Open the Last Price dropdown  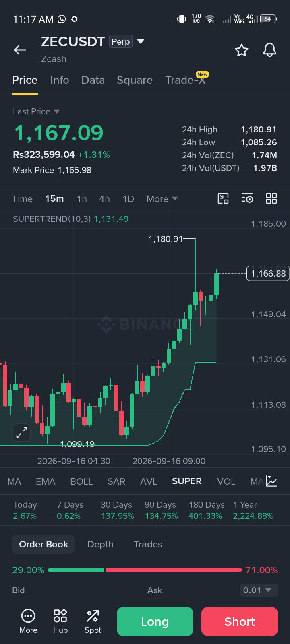click(x=36, y=111)
